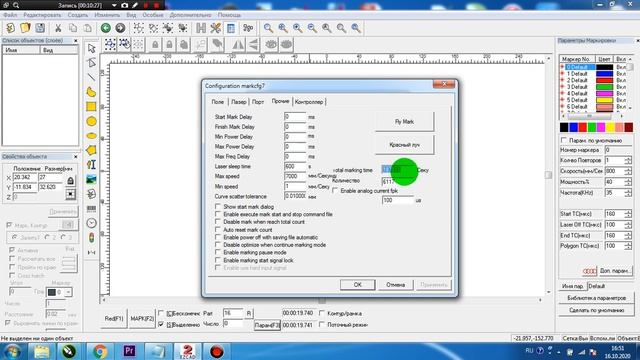Image resolution: width=640 pixels, height=360 pixels.
Task: Redo with dark arrow icon
Action: coord(120,28)
